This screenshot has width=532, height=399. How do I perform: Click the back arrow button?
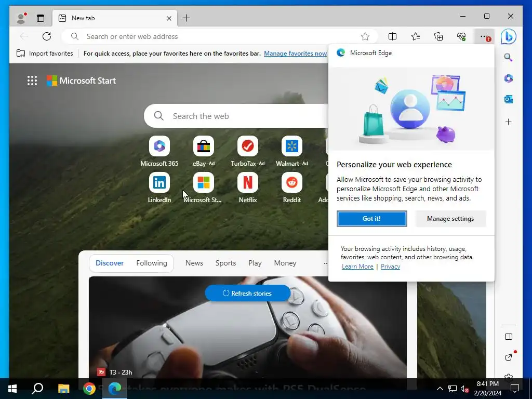(x=24, y=36)
